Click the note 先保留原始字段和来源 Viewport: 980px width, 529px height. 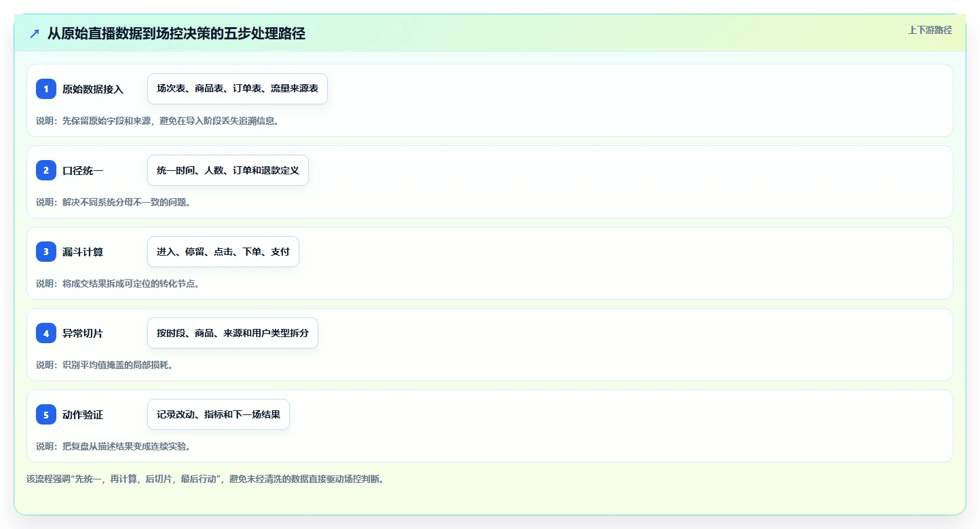coord(157,121)
